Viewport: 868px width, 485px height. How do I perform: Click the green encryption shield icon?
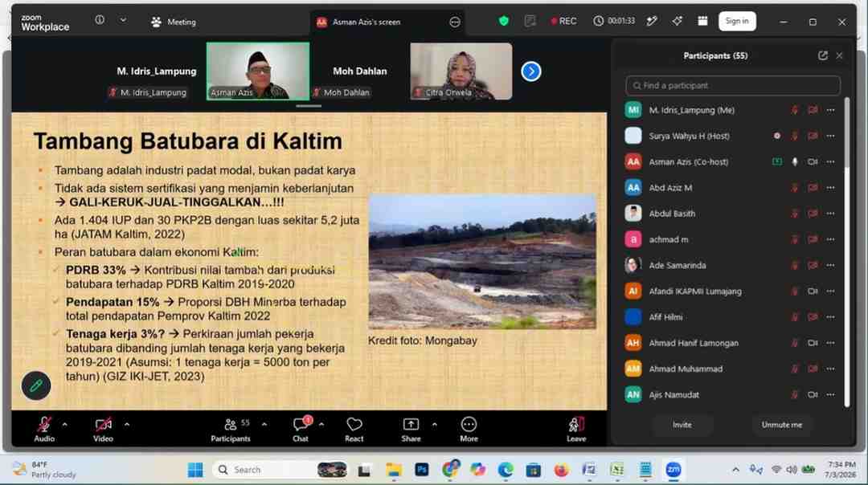coord(503,21)
